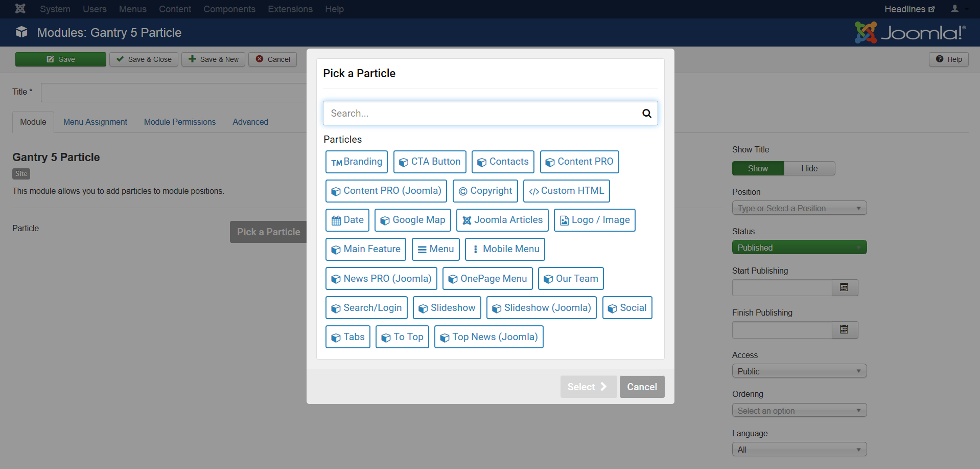The width and height of the screenshot is (980, 469).
Task: Open the Users menu
Action: [95, 9]
